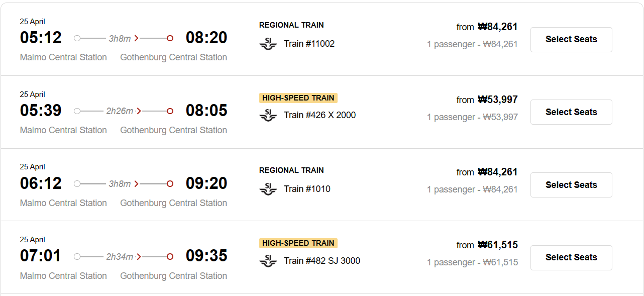Click the ₩53,997 from-price

click(497, 100)
